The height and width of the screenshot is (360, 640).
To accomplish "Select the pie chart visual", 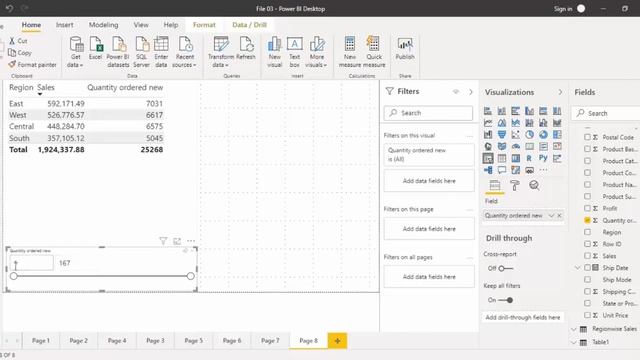I will tap(529, 135).
